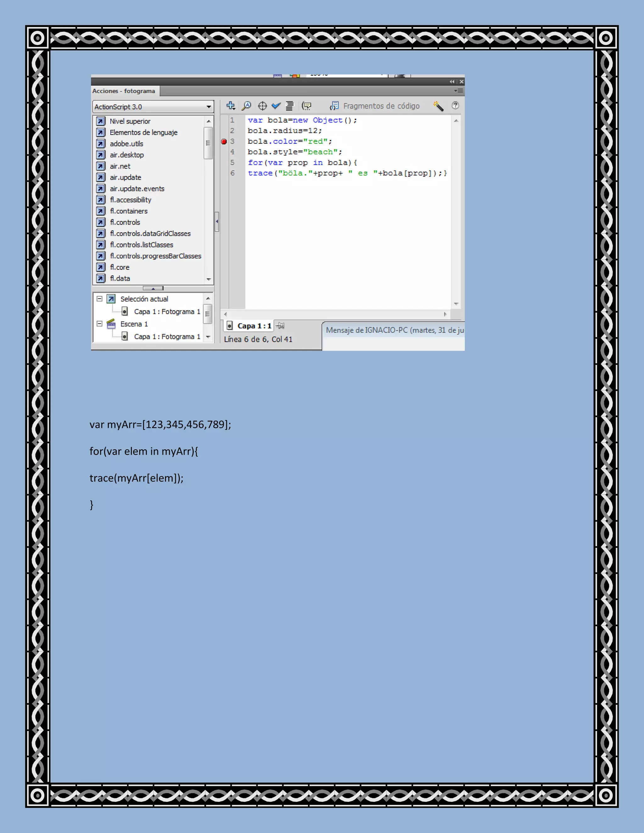
Task: Switch to the Capa 1 : 1 script tab
Action: [x=249, y=326]
